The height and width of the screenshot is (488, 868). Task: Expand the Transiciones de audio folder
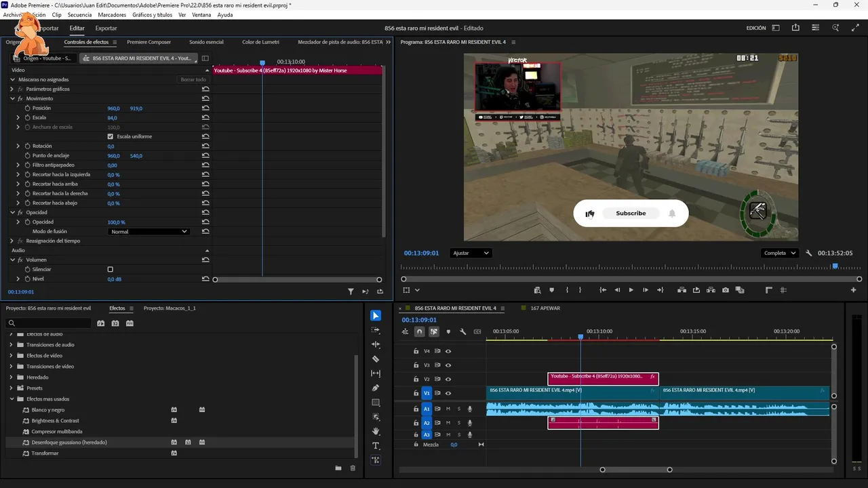[11, 345]
